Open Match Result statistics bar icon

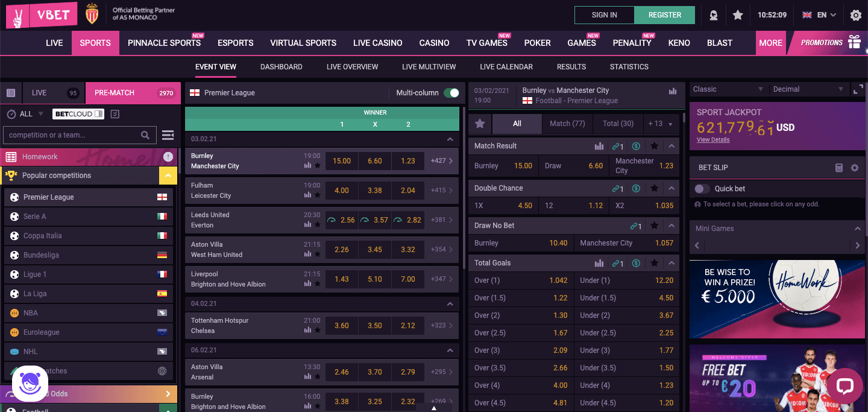point(599,146)
